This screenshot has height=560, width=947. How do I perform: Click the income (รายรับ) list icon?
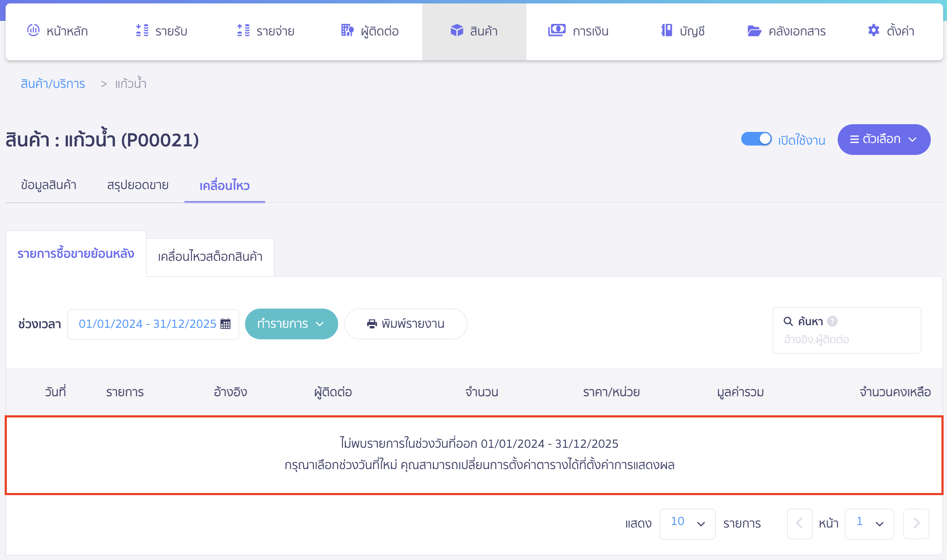pos(142,30)
